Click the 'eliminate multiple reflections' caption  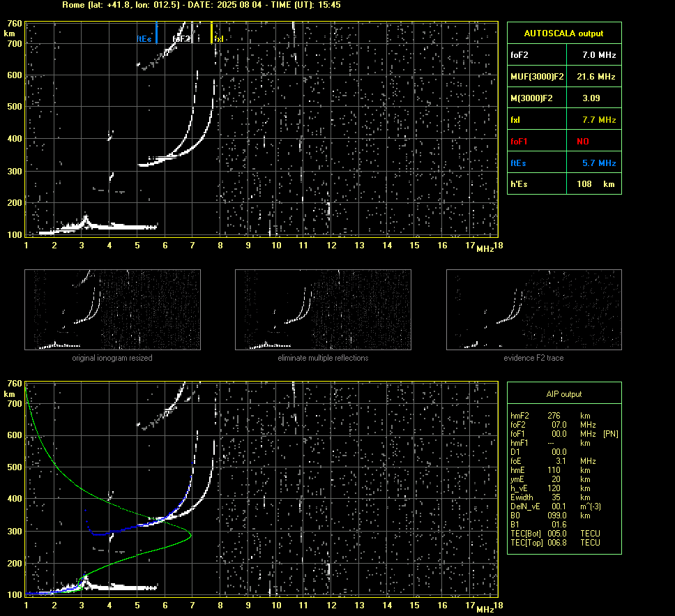pos(323,358)
